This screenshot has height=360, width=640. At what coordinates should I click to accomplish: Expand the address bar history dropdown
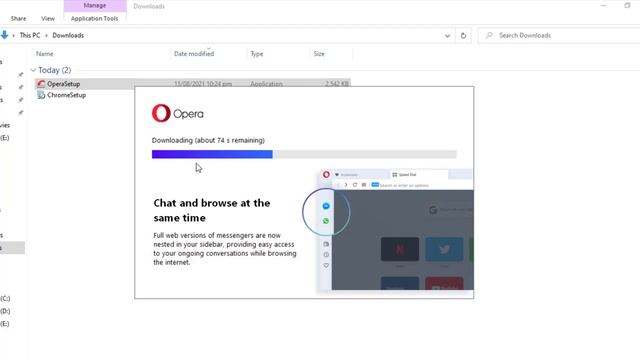click(447, 36)
